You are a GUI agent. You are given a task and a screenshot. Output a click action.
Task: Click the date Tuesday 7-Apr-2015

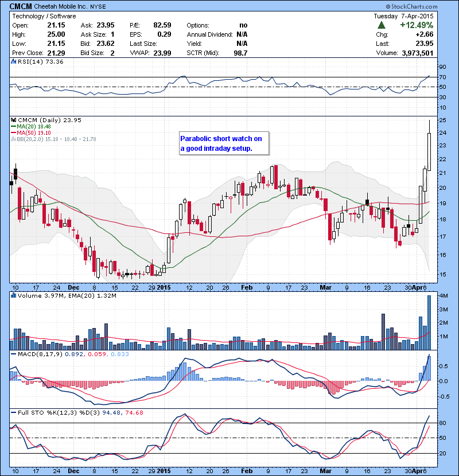403,16
